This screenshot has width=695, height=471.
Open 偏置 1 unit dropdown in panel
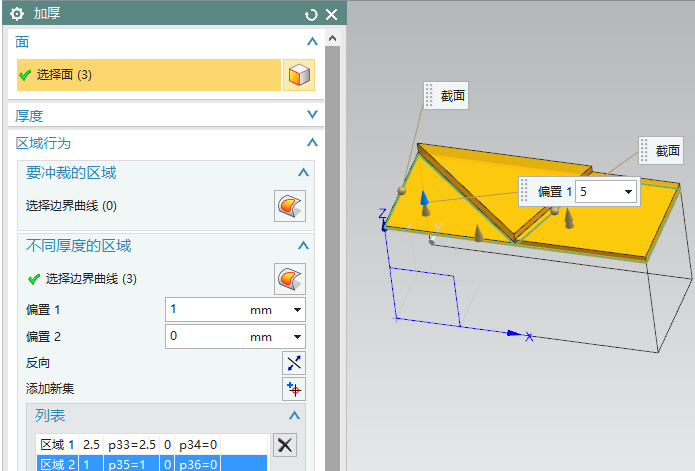tap(297, 310)
